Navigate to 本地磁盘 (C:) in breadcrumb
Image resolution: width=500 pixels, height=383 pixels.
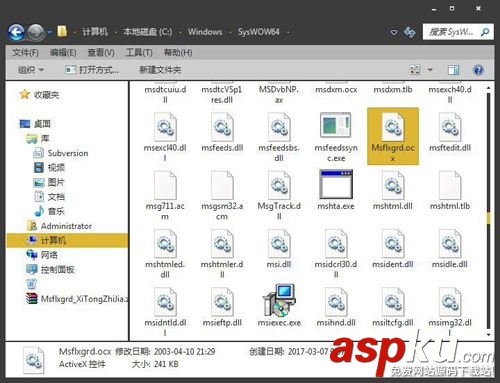(148, 32)
